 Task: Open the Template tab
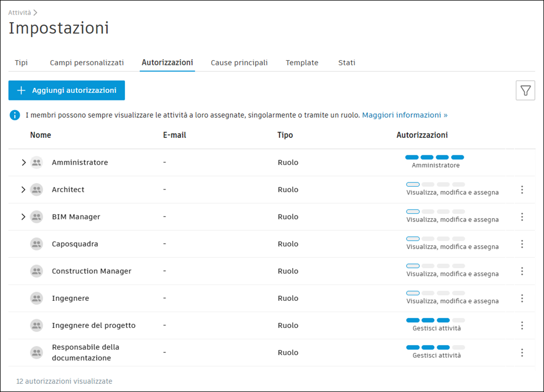pos(302,62)
